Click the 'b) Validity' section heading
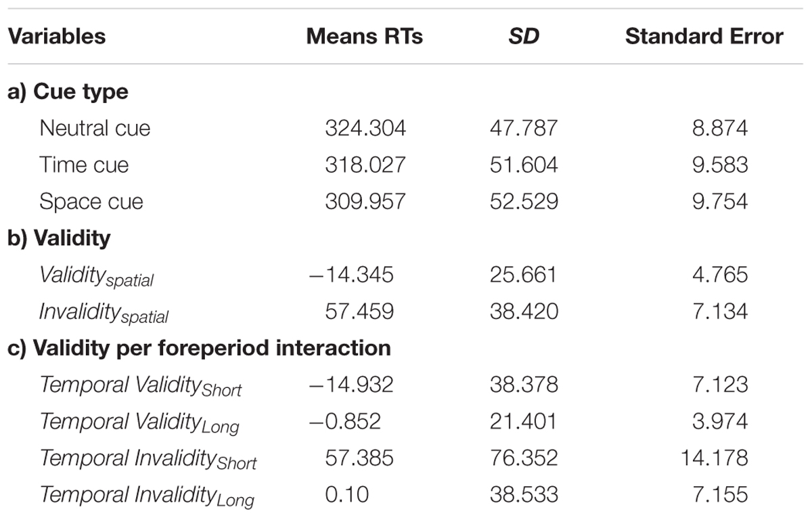This screenshot has width=812, height=518. [59, 238]
